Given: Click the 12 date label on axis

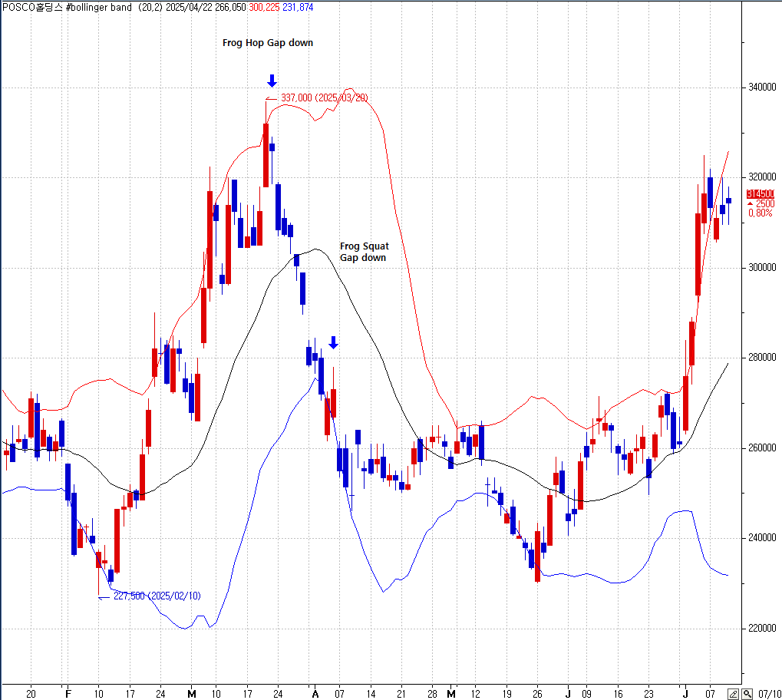Looking at the screenshot, I should 475,694.
